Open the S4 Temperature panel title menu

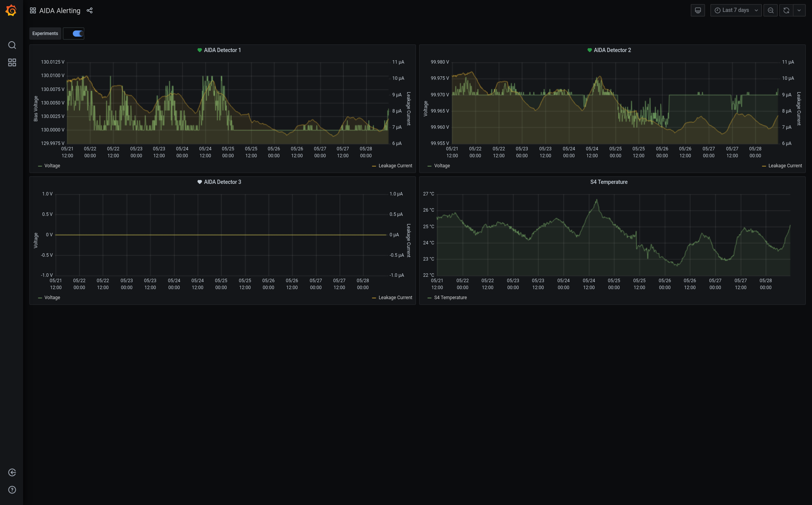coord(609,182)
